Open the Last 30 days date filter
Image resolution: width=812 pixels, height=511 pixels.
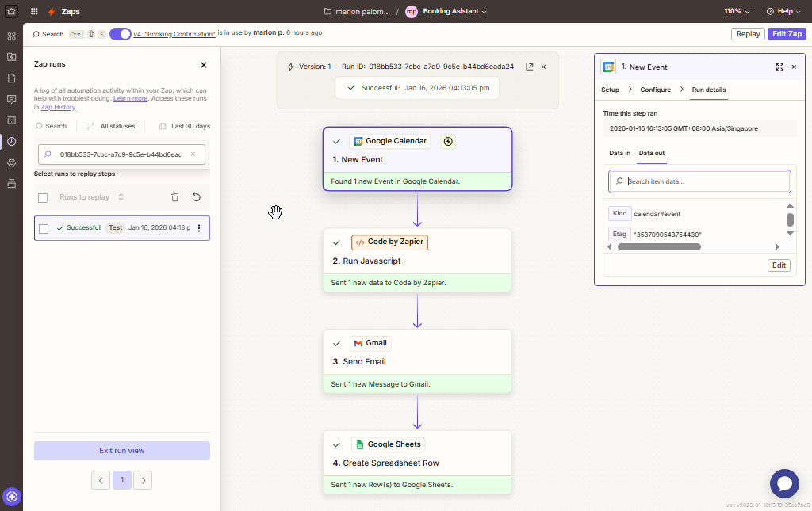184,126
